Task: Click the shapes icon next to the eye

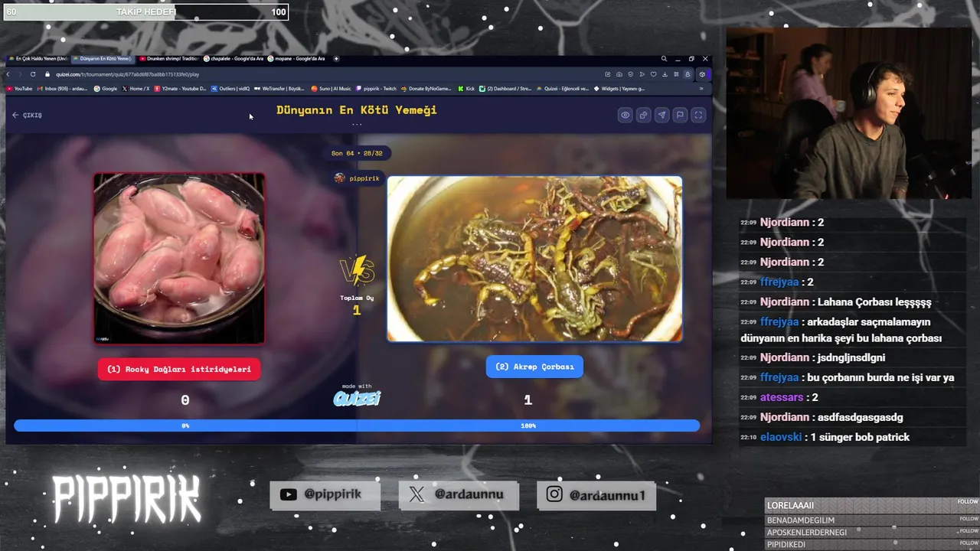Action: tap(643, 115)
